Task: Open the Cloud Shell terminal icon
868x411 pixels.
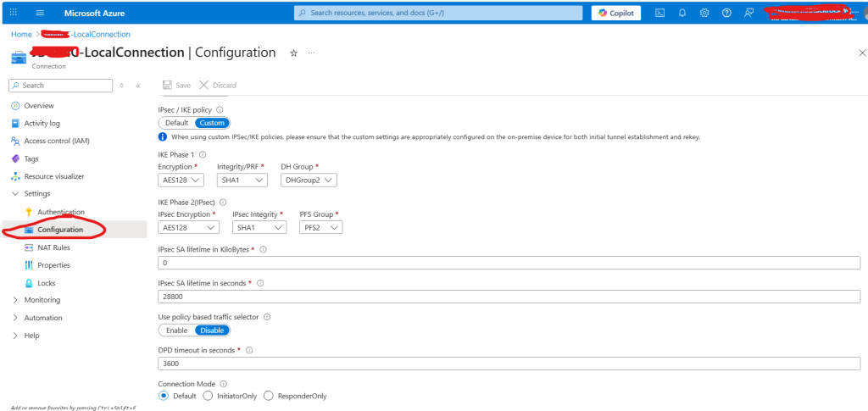Action: tap(660, 13)
